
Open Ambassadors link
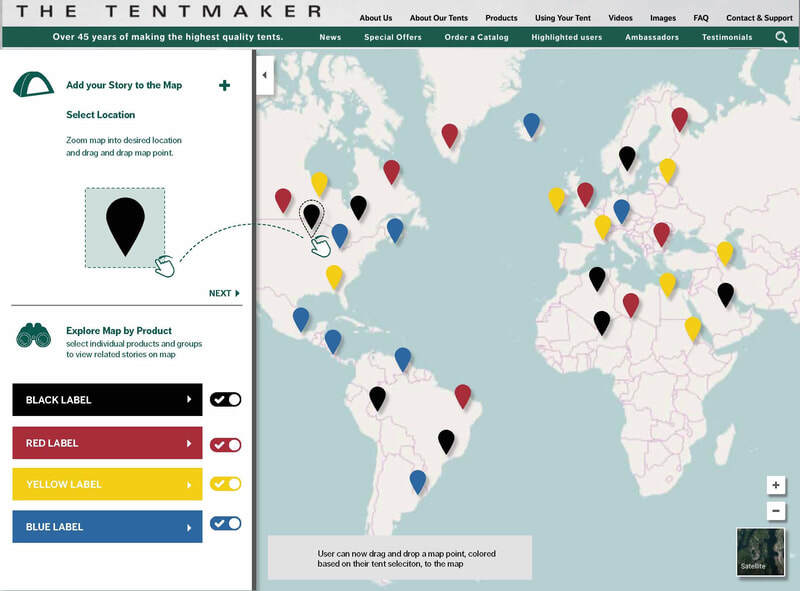[652, 37]
